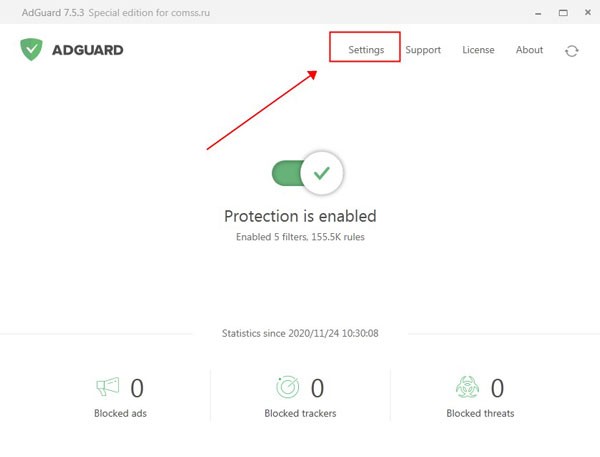Click the Blocked ads megaphone icon
Screen dimensions: 600x457
(x=107, y=386)
